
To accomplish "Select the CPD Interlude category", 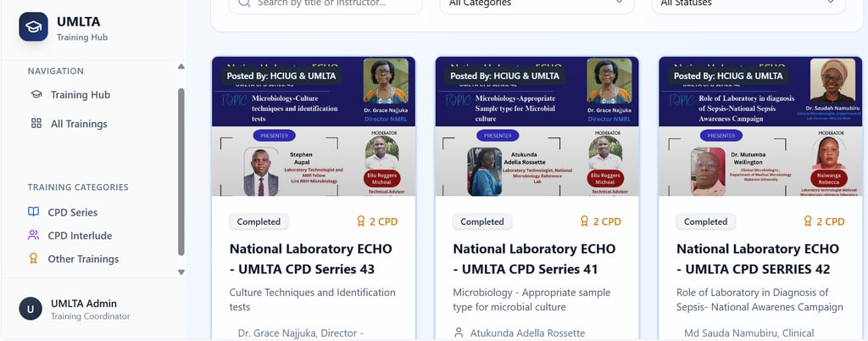I will pyautogui.click(x=80, y=236).
